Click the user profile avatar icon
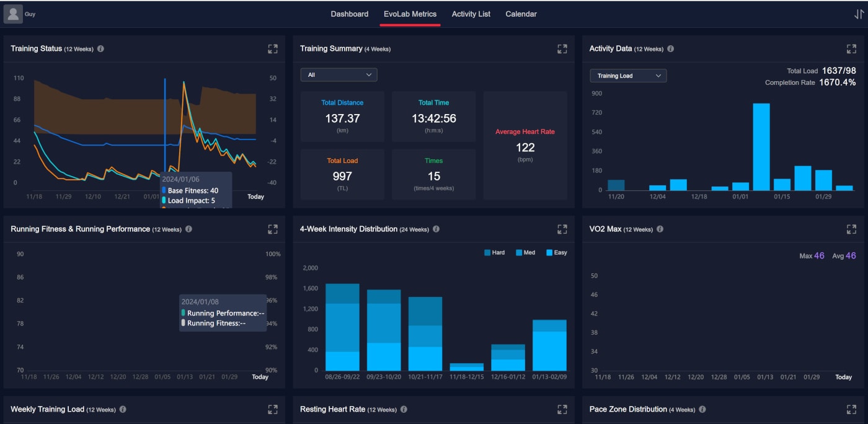Screen dimensions: 868x424 tap(13, 14)
